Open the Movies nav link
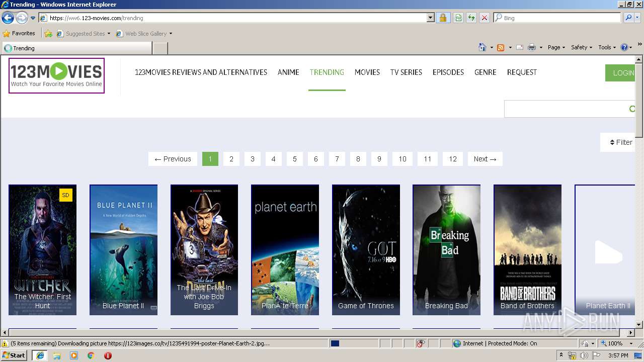644x362 pixels. click(x=367, y=72)
